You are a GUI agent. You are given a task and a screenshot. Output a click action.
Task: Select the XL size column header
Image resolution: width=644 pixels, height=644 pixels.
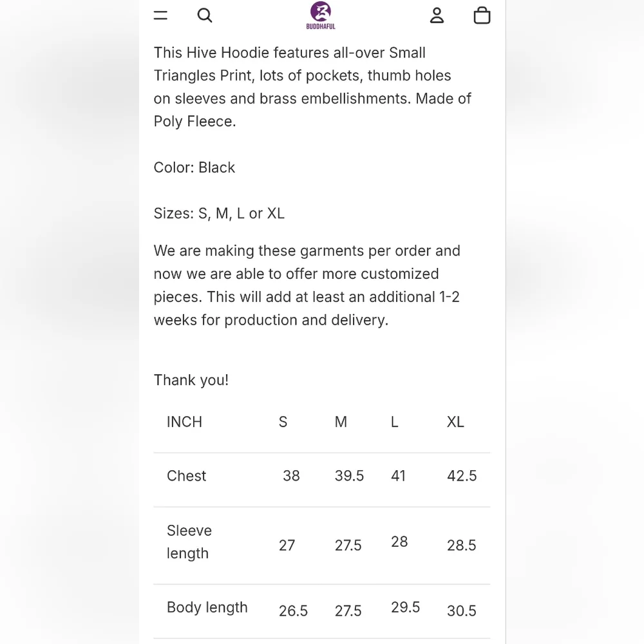click(455, 422)
